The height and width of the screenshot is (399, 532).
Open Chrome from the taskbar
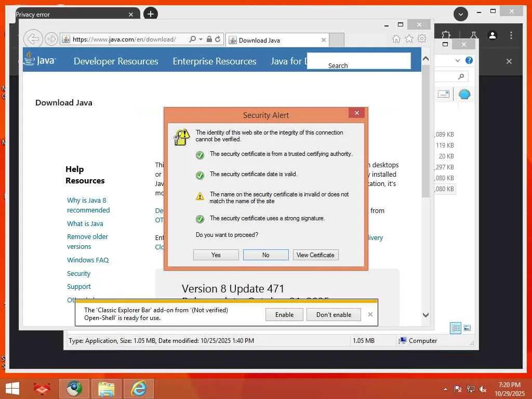coord(74,389)
